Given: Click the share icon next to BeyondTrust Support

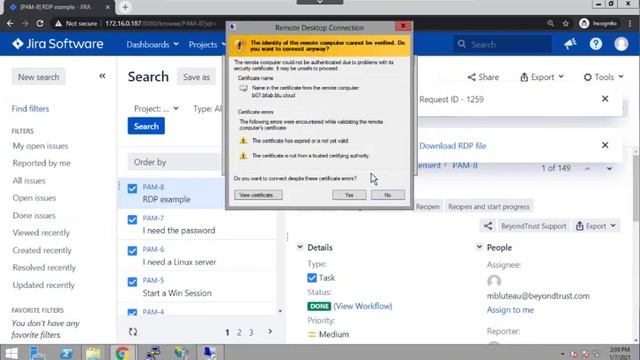Looking at the screenshot, I should coord(488,226).
